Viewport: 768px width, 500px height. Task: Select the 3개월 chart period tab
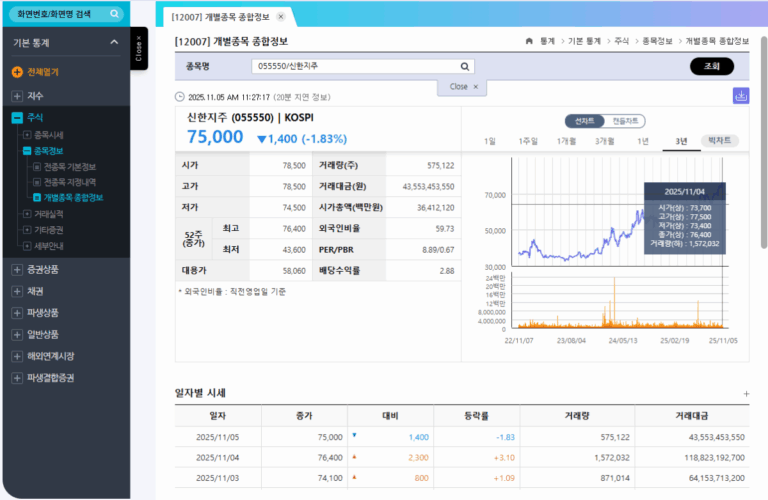(x=604, y=142)
